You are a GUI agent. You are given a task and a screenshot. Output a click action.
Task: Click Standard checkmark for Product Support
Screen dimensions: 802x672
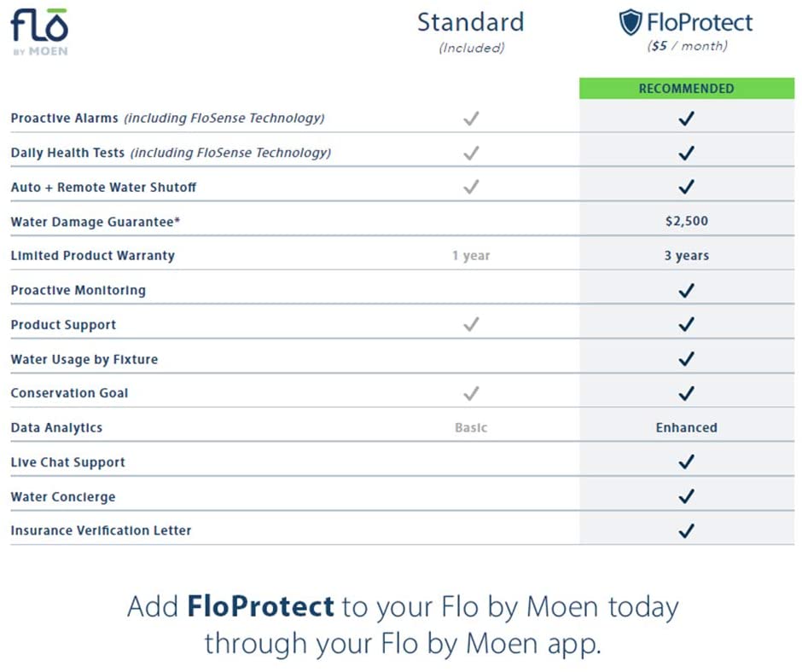click(471, 324)
